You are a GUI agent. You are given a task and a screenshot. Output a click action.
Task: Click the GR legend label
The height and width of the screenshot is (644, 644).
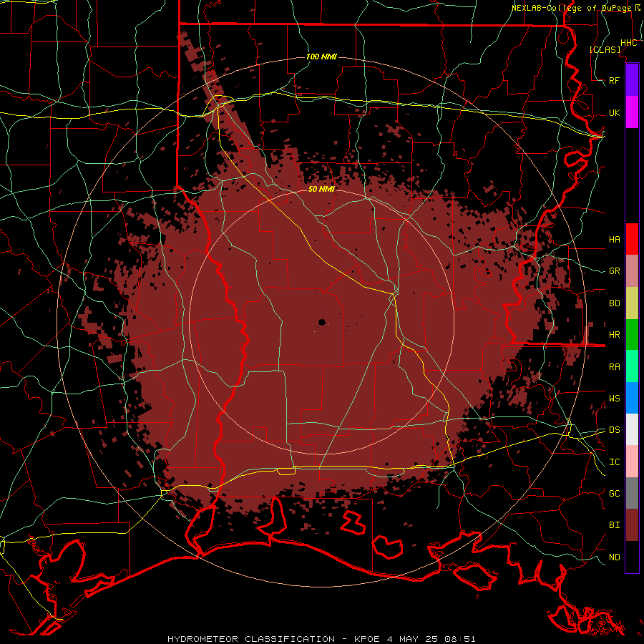(x=615, y=271)
